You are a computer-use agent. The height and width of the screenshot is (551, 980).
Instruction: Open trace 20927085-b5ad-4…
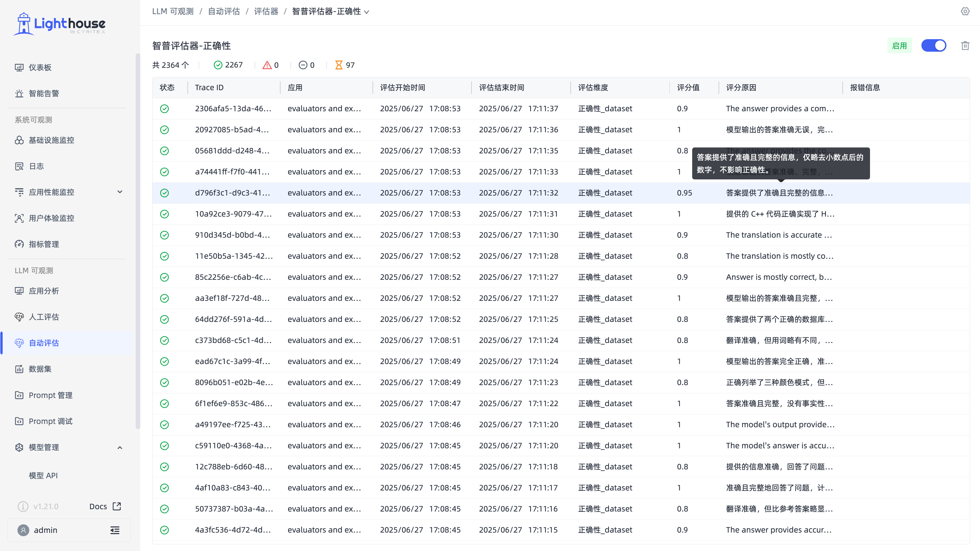232,130
